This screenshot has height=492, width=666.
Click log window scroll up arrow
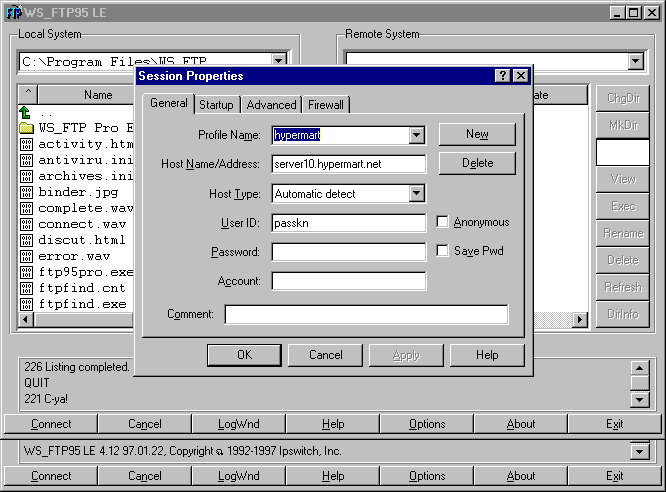(640, 368)
